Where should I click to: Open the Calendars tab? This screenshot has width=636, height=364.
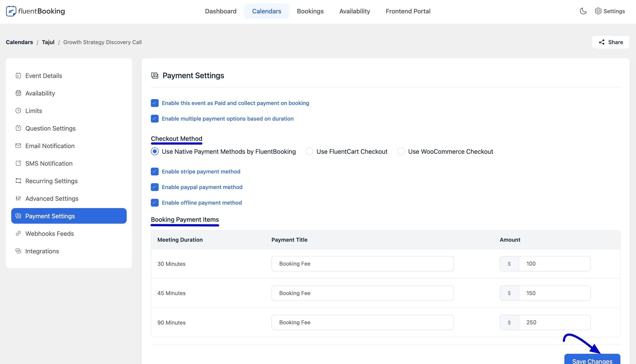click(x=267, y=11)
